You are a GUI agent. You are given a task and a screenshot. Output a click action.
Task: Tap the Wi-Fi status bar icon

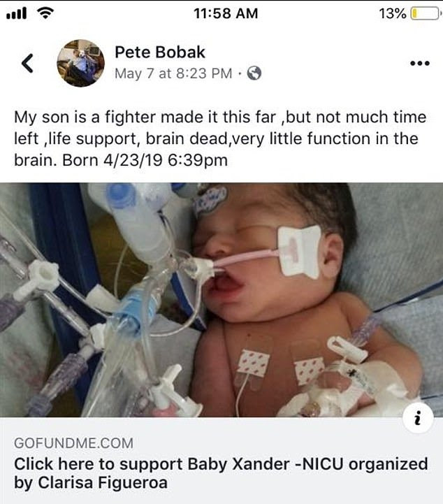pos(44,13)
